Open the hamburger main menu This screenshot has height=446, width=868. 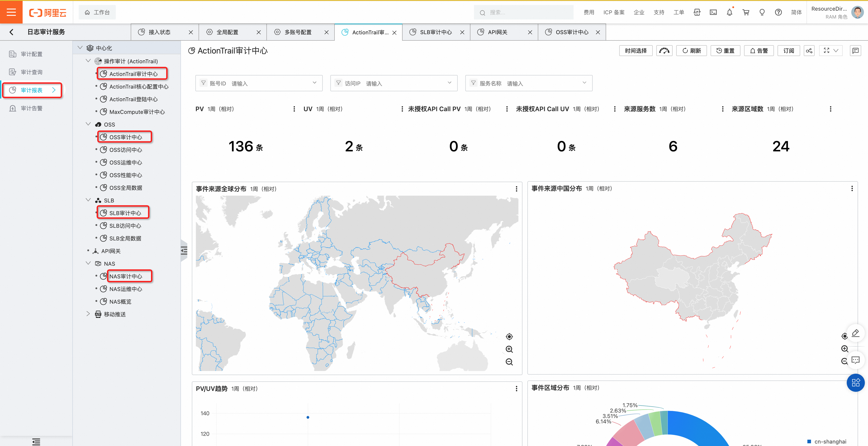(11, 12)
